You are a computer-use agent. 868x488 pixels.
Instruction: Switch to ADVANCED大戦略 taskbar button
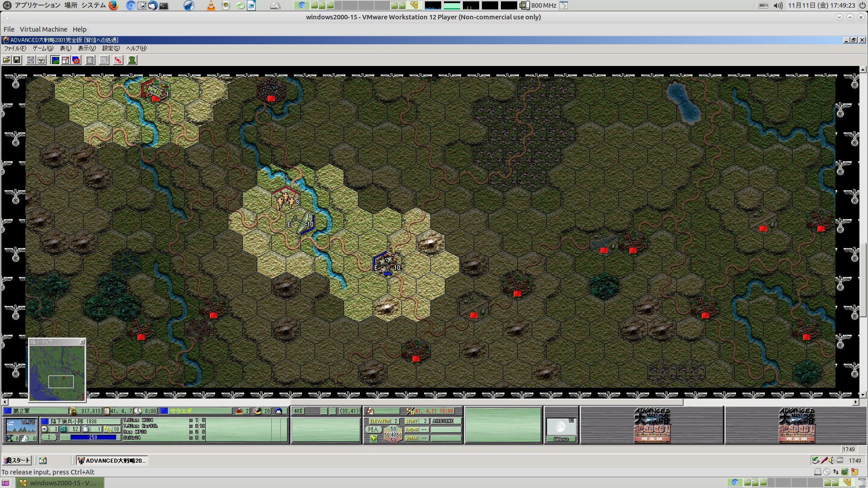(x=112, y=460)
